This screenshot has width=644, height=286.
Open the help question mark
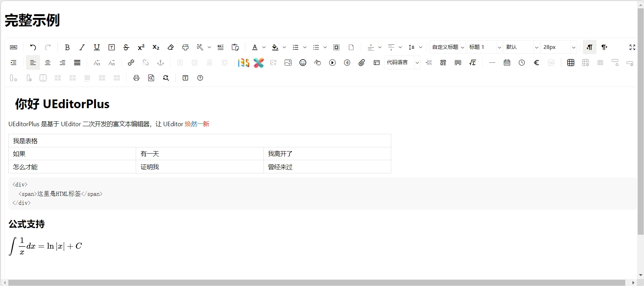coord(200,78)
